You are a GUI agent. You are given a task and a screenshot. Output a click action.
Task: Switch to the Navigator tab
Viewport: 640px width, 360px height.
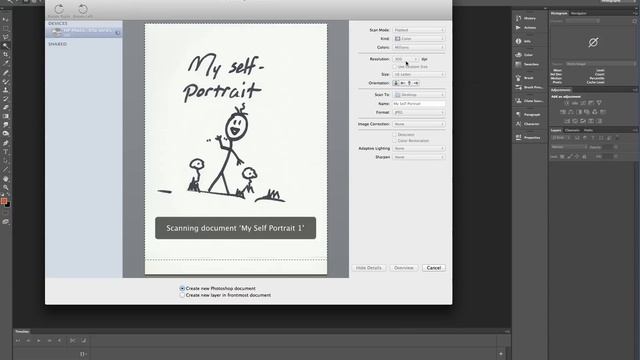tap(578, 13)
